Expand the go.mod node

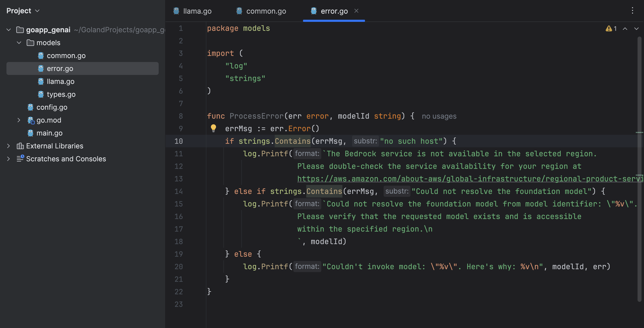[19, 120]
